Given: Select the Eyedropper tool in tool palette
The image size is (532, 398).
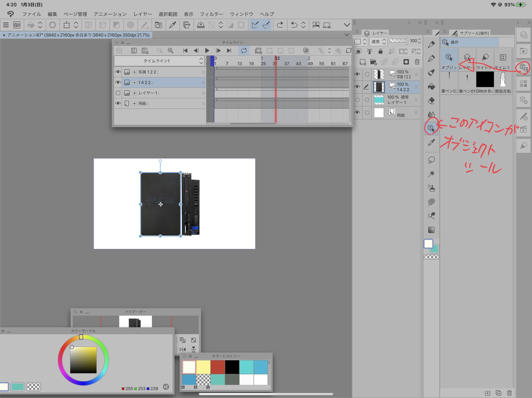Looking at the screenshot, I should coord(431,142).
